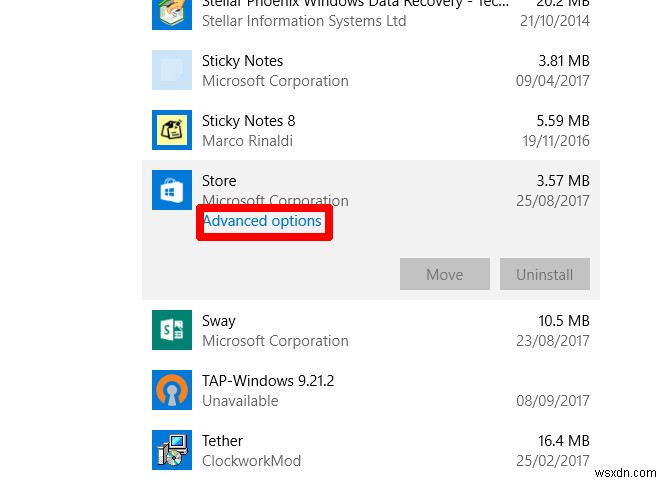
Task: Click the 08/09/2017 date for TAP-Windows
Action: click(x=553, y=401)
